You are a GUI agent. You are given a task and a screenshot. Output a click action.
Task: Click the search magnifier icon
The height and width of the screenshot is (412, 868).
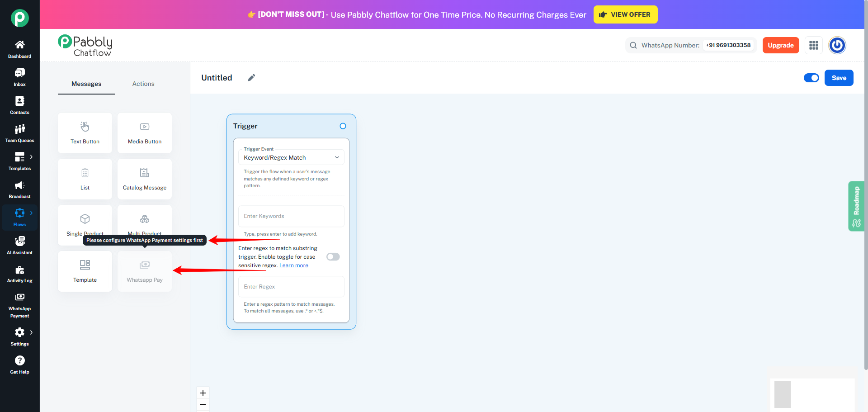point(633,45)
